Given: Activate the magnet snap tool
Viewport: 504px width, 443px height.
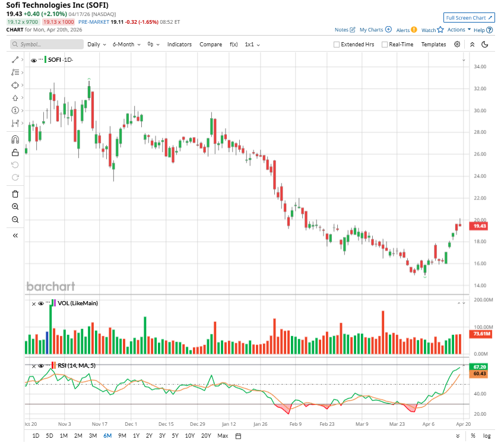Looking at the screenshot, I should pyautogui.click(x=15, y=140).
